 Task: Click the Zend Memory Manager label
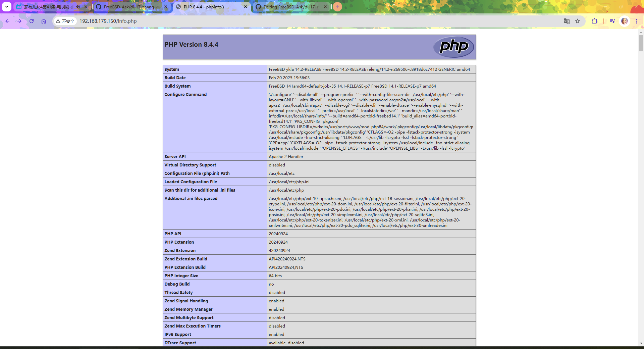click(189, 309)
